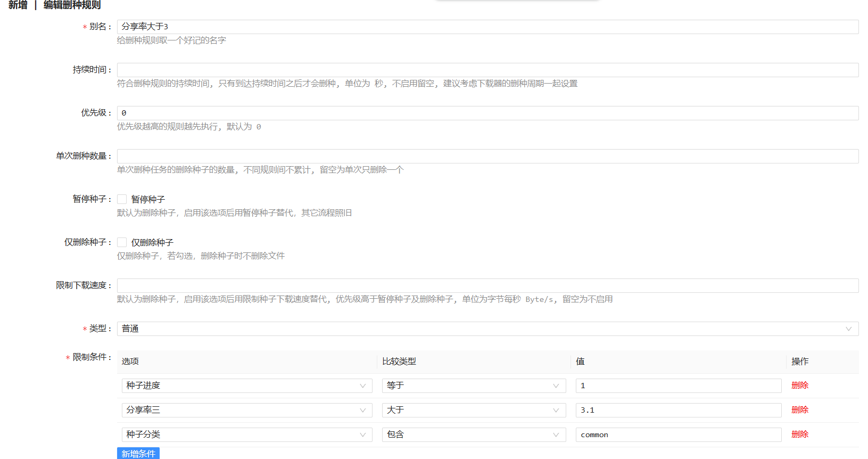Expand the 种子分类 option dropdown
The width and height of the screenshot is (868, 459).
click(x=246, y=435)
